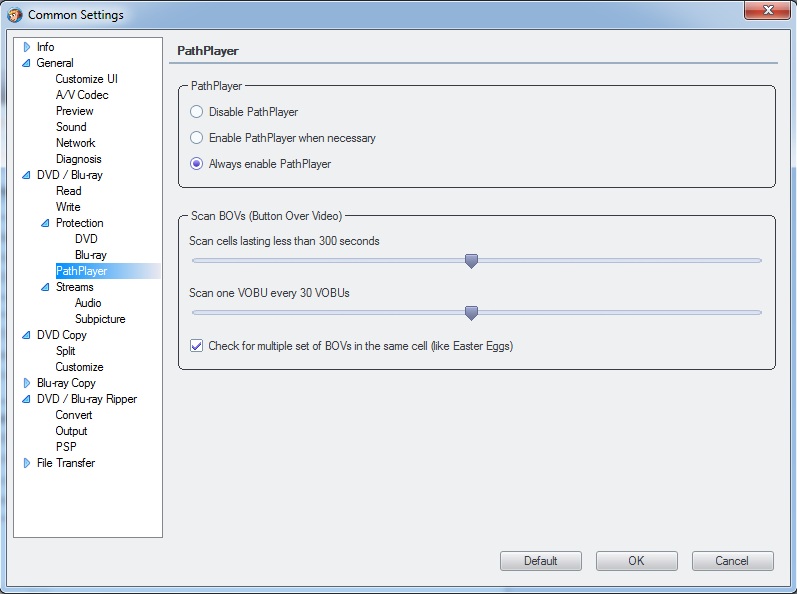Click the VOBU scan interval slider thumb
This screenshot has height=594, width=797.
click(x=471, y=313)
